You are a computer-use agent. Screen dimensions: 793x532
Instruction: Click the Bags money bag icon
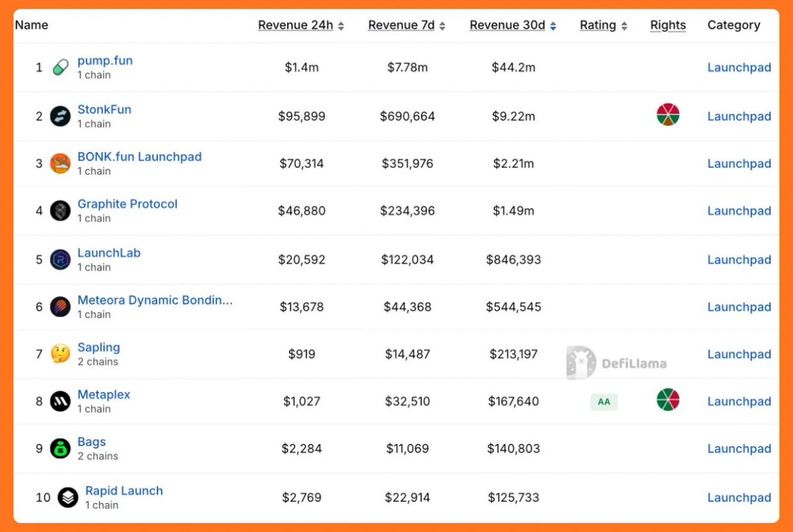[60, 449]
